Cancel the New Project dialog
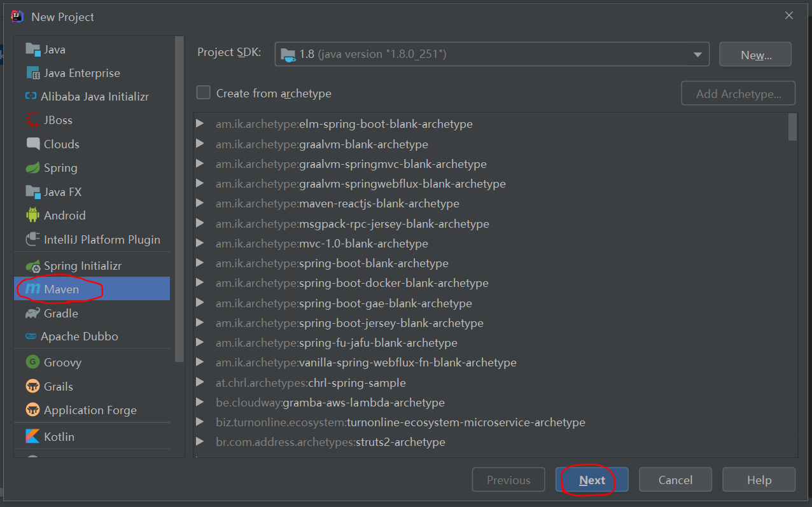812x507 pixels. click(675, 480)
